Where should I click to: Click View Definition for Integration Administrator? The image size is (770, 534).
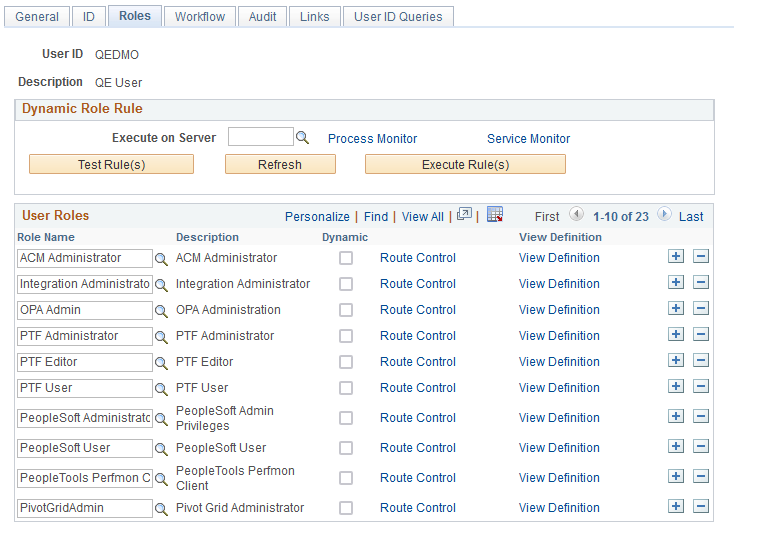[x=559, y=284]
